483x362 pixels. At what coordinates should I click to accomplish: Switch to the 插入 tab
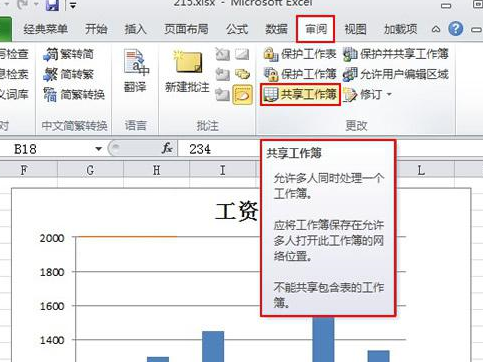135,29
